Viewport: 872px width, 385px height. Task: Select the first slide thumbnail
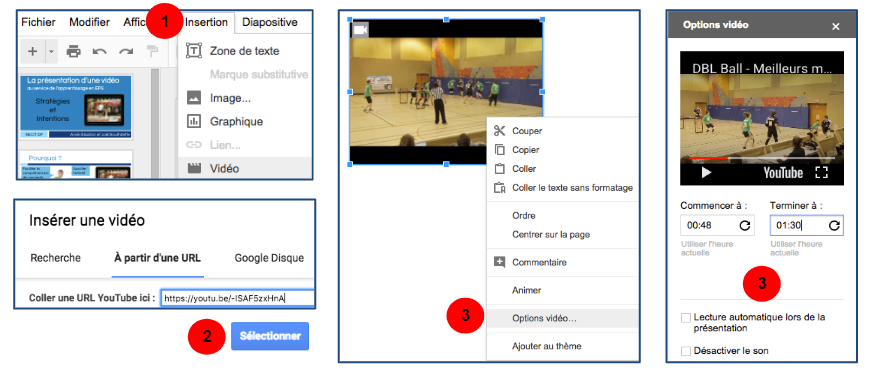point(76,106)
